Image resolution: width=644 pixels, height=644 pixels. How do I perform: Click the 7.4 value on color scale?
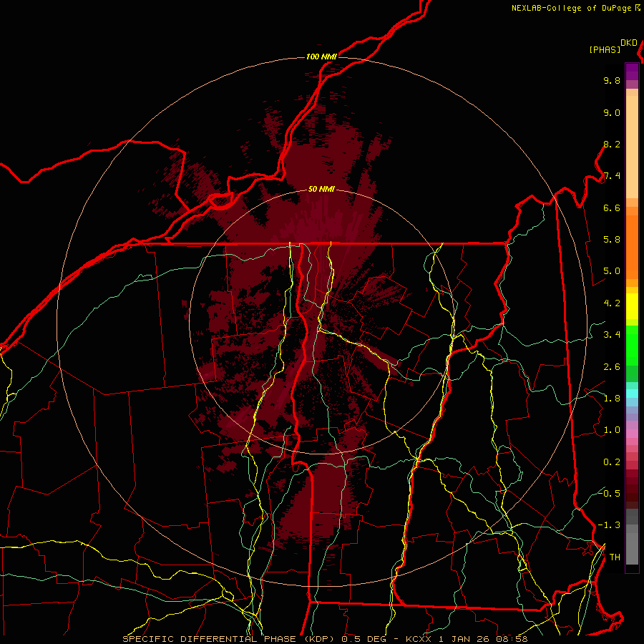(612, 176)
